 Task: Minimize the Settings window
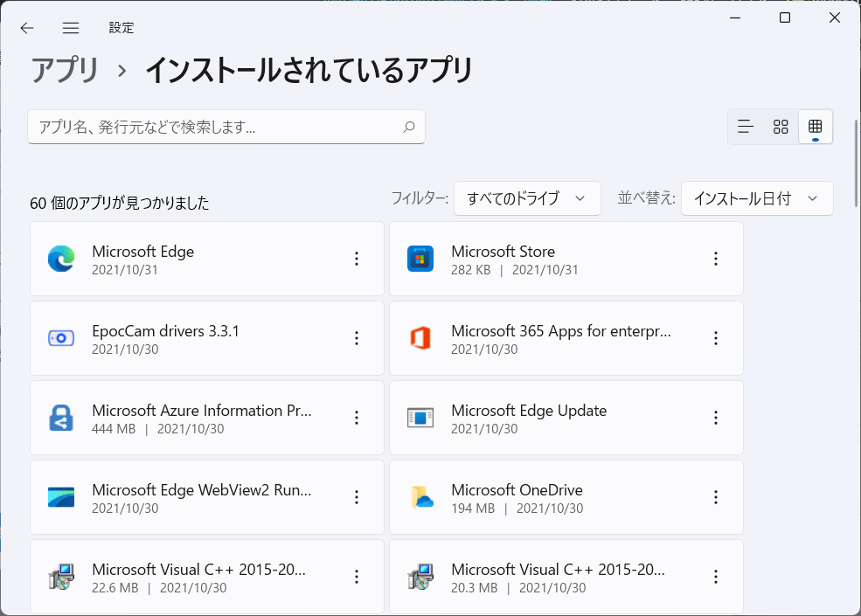pyautogui.click(x=735, y=17)
